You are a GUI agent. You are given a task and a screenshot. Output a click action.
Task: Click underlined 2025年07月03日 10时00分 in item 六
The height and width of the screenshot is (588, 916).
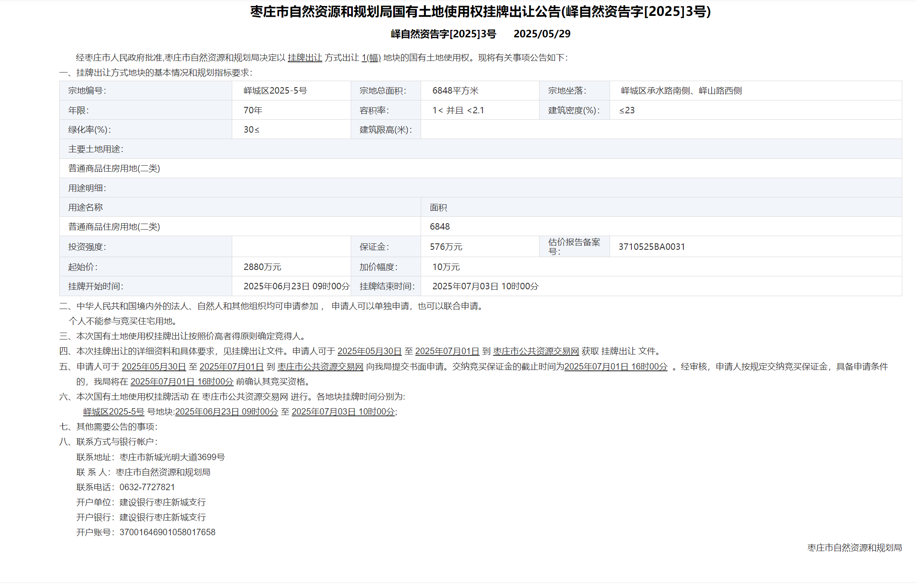tap(343, 412)
